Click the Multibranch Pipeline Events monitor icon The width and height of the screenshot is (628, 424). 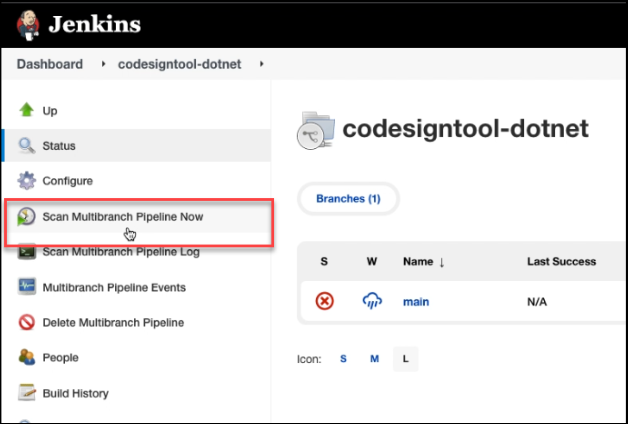(27, 288)
